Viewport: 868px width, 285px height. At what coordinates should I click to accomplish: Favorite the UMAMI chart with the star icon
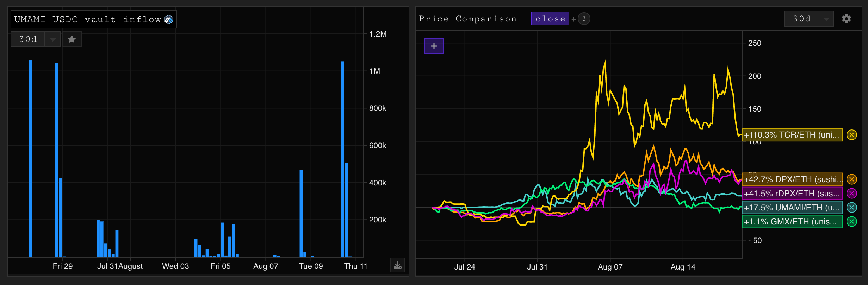tap(72, 39)
